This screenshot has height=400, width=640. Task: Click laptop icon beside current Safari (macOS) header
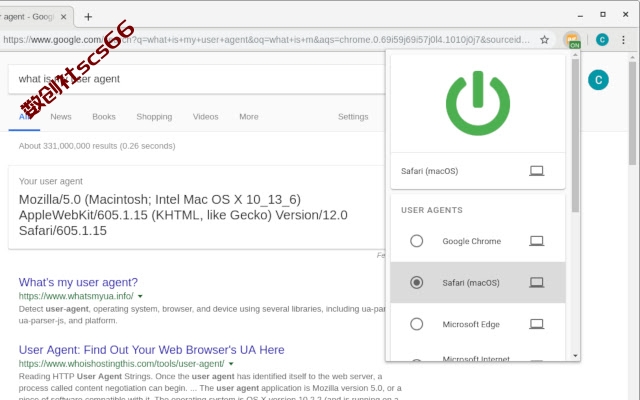tap(536, 171)
